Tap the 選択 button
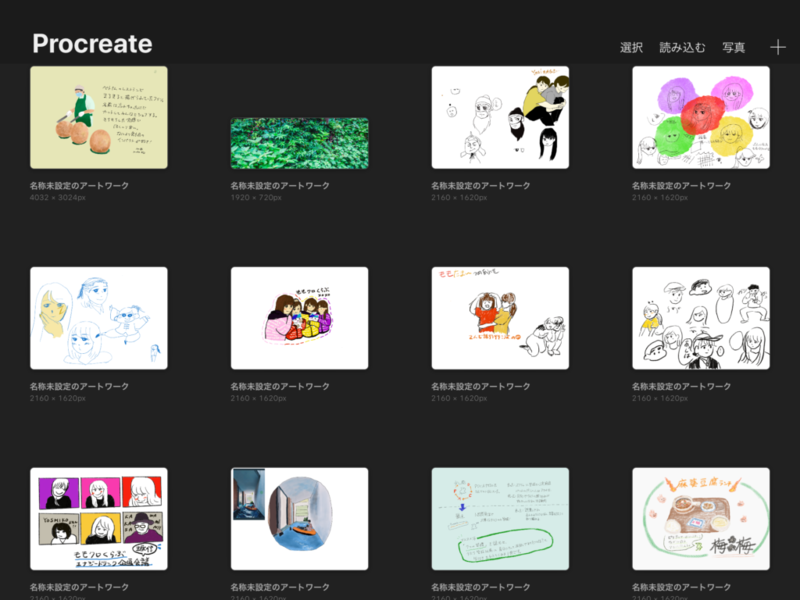The image size is (800, 600). click(631, 47)
